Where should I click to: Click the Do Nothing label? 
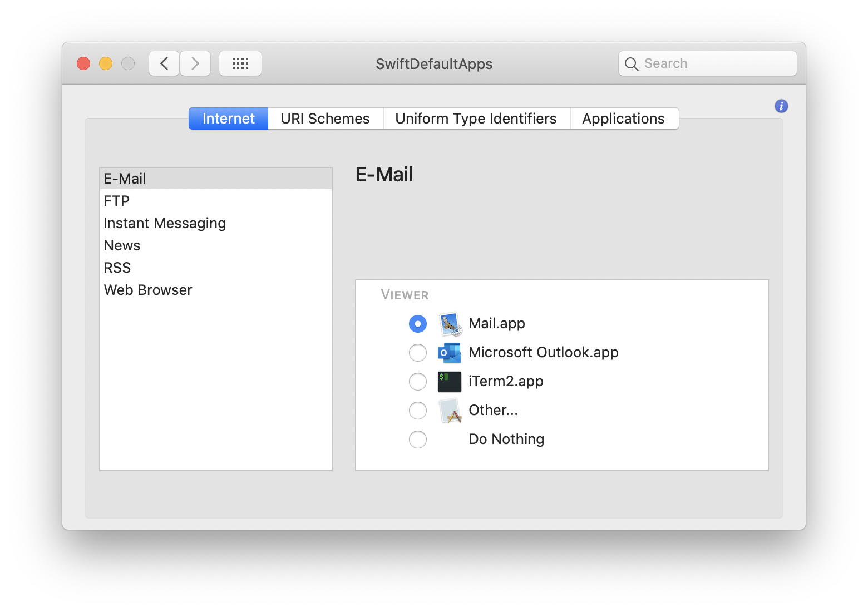[506, 440]
